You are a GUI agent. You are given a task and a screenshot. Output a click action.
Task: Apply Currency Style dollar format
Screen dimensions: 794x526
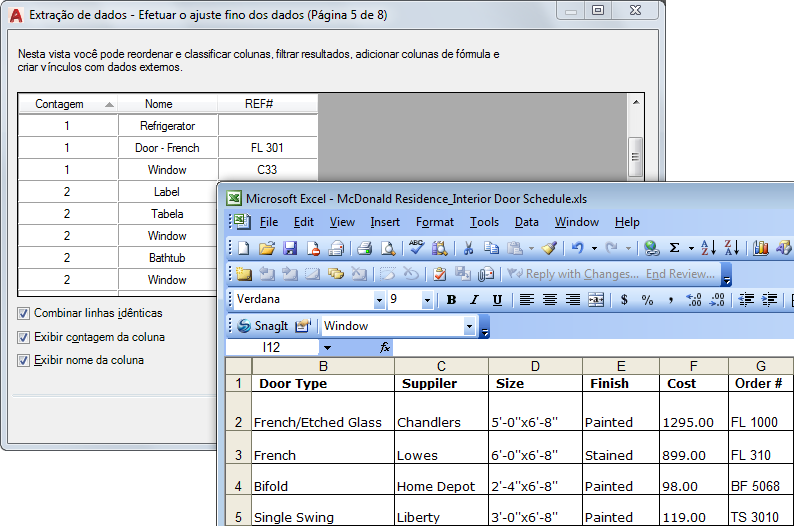pos(624,300)
